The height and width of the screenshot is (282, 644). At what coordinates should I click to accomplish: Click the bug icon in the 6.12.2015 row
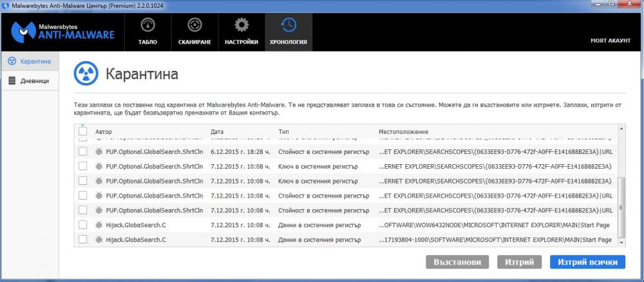(x=99, y=151)
